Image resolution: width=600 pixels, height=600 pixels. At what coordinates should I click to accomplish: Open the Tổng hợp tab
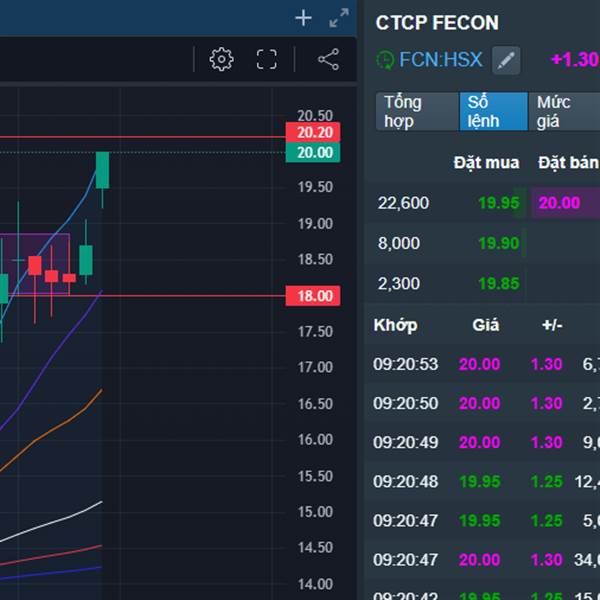pos(417,111)
